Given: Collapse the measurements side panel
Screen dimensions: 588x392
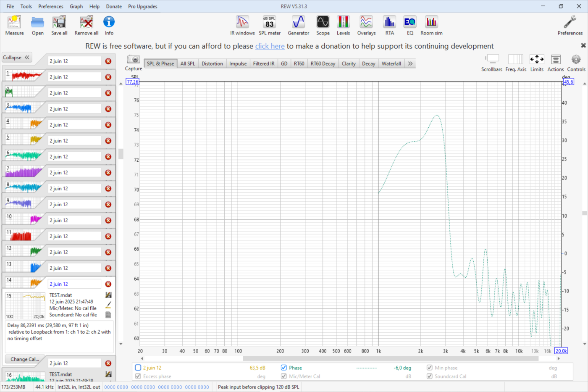Looking at the screenshot, I should click(x=16, y=58).
